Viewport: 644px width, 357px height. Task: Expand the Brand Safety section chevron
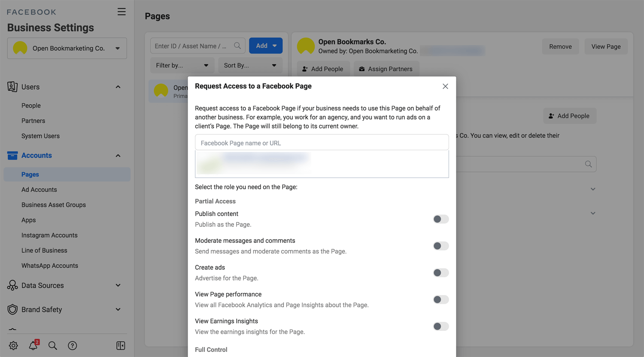point(118,309)
